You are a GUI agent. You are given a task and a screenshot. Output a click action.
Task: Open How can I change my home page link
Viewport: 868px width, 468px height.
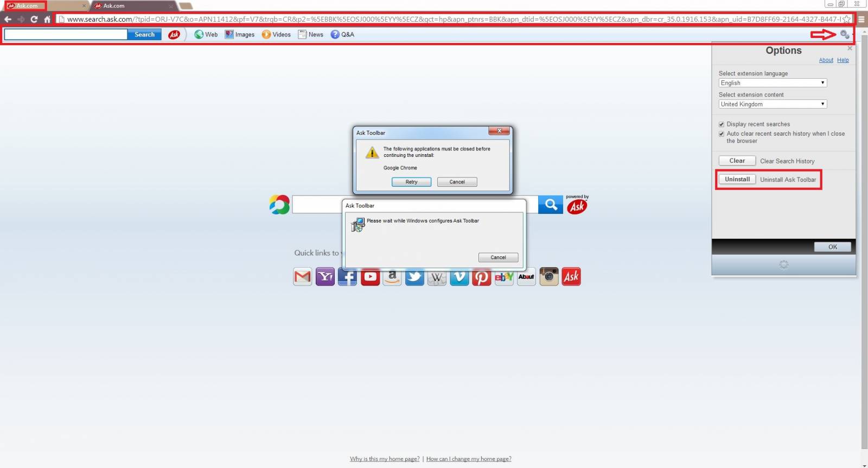point(469,459)
